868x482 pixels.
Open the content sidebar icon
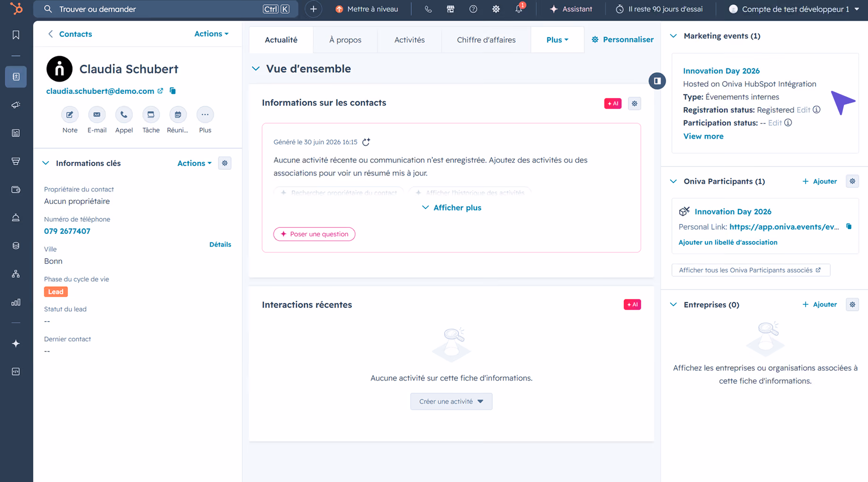point(16,133)
